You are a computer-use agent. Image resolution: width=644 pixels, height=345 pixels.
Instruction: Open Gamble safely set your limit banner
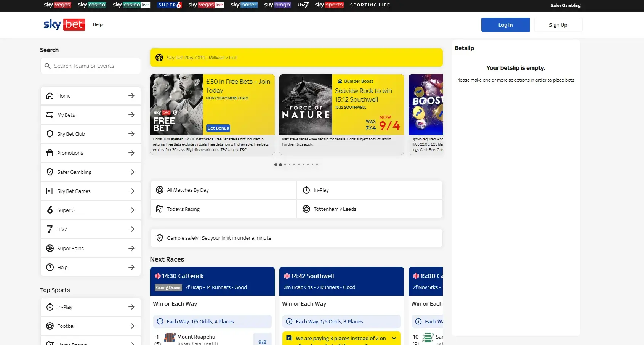[x=296, y=238]
